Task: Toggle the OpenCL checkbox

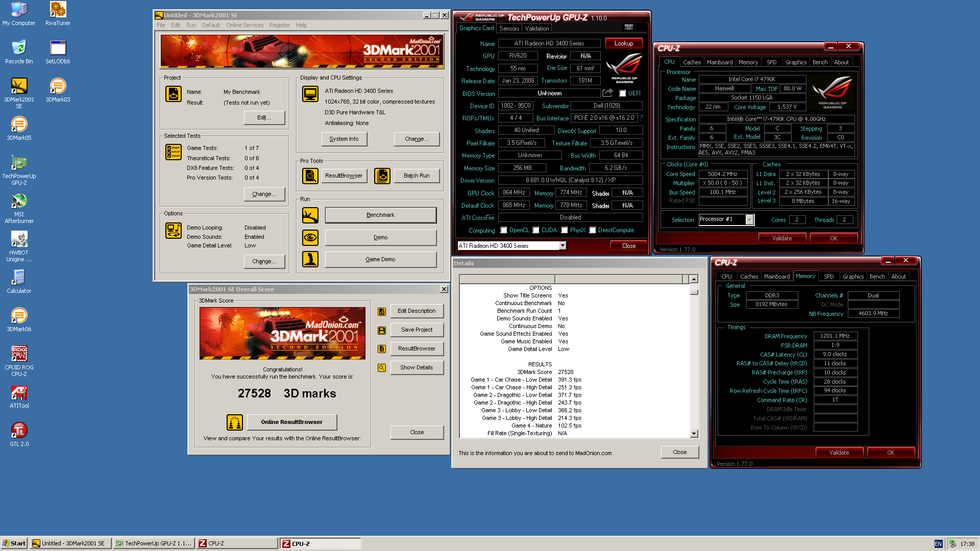Action: pyautogui.click(x=504, y=230)
